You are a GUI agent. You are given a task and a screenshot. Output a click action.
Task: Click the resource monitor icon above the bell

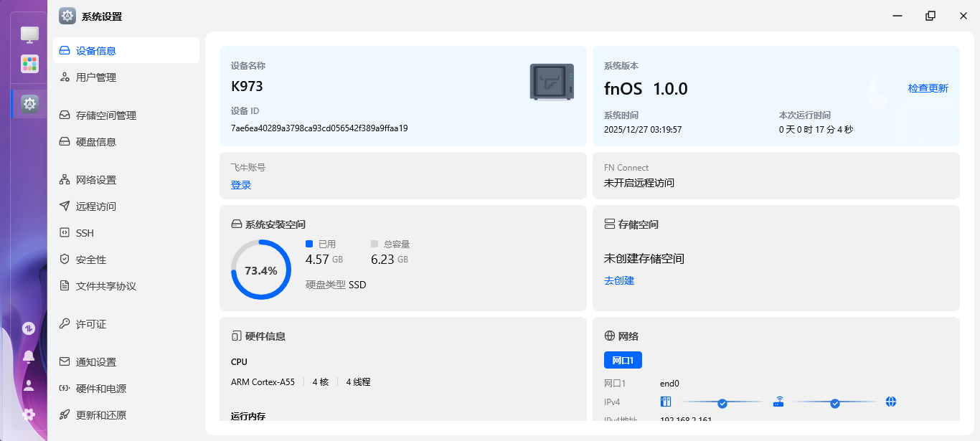[x=27, y=328]
